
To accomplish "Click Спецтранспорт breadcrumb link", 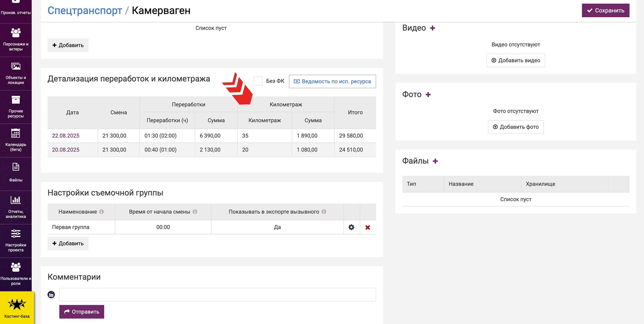I will point(85,10).
